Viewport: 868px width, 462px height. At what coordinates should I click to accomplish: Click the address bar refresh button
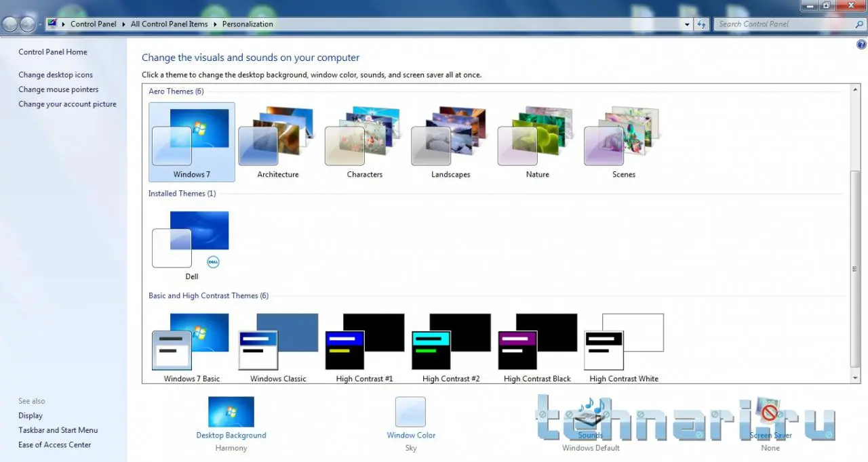[702, 24]
